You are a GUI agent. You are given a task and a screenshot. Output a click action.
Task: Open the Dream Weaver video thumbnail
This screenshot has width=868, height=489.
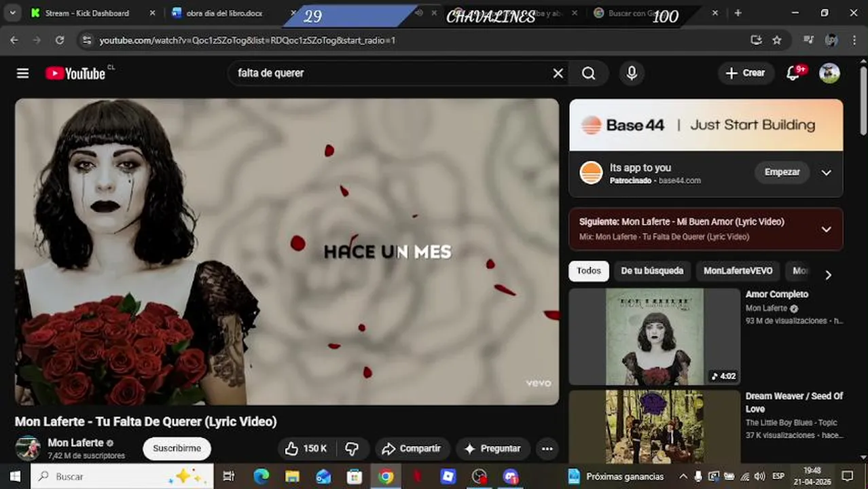pyautogui.click(x=654, y=427)
